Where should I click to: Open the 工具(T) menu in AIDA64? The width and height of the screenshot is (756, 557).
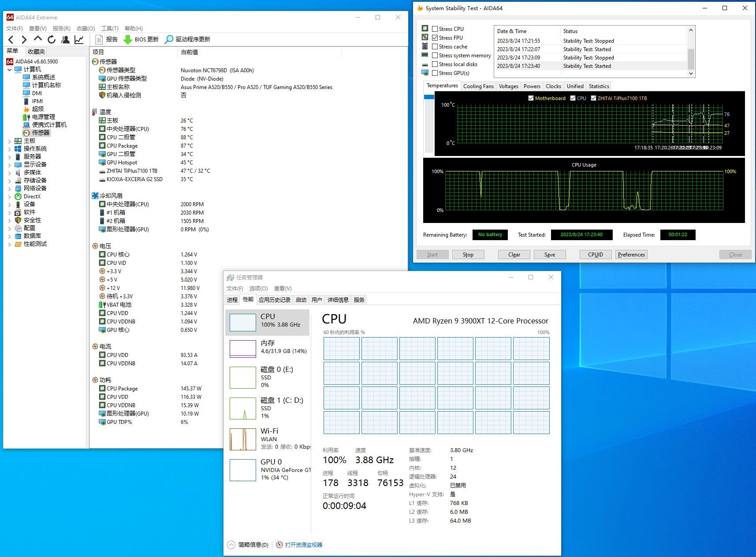click(x=110, y=28)
